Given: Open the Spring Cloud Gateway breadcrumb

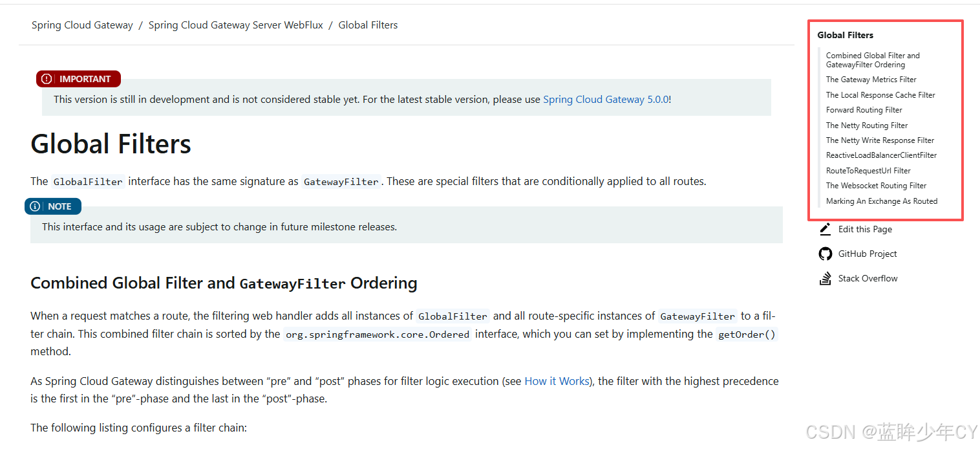Looking at the screenshot, I should pyautogui.click(x=82, y=25).
